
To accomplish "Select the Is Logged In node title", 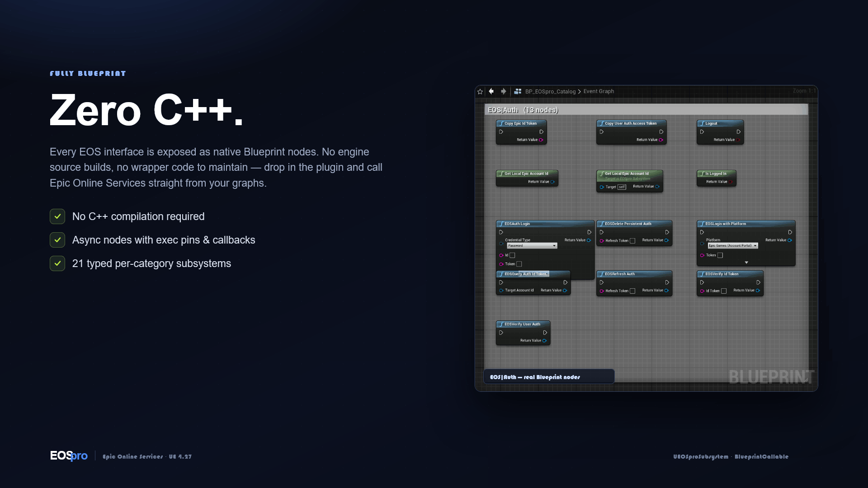I will pyautogui.click(x=716, y=174).
